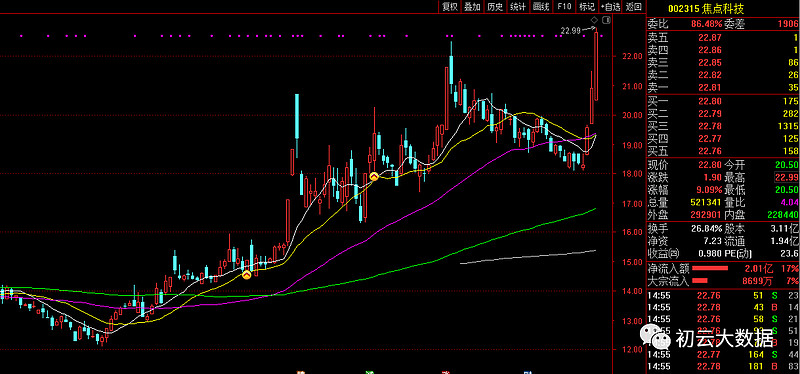Viewport: 800px width, 374px height.
Task: Click the 返回 back button
Action: [x=633, y=7]
